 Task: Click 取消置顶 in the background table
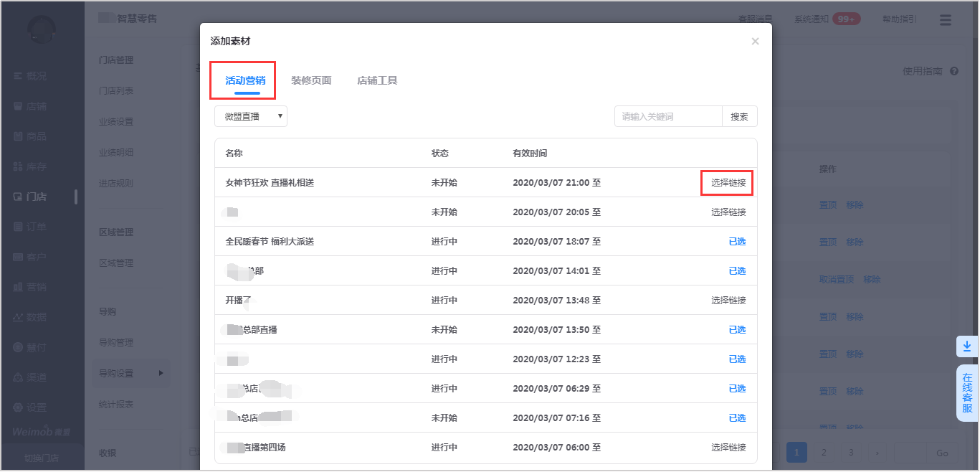point(837,280)
